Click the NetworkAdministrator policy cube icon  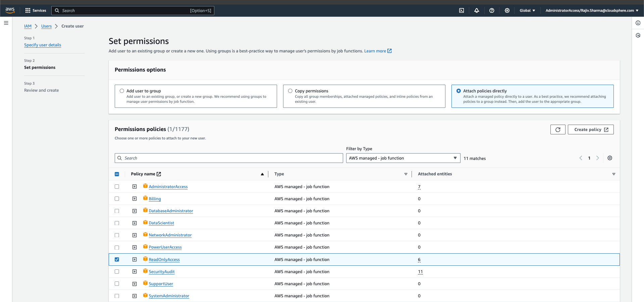pos(145,234)
